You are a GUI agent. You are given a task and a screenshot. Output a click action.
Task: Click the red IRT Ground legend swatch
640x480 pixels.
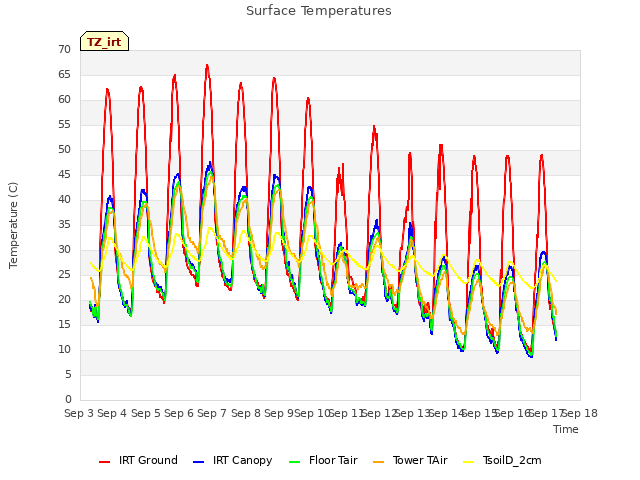(104, 462)
